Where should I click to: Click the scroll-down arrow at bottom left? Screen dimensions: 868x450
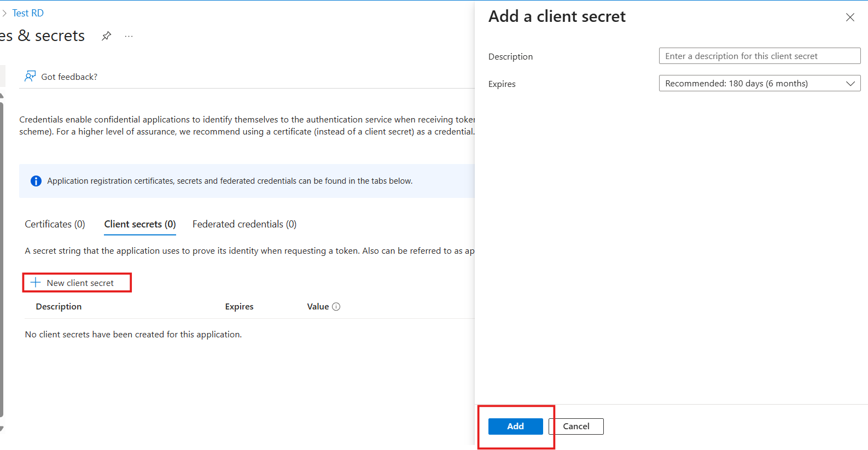2,429
